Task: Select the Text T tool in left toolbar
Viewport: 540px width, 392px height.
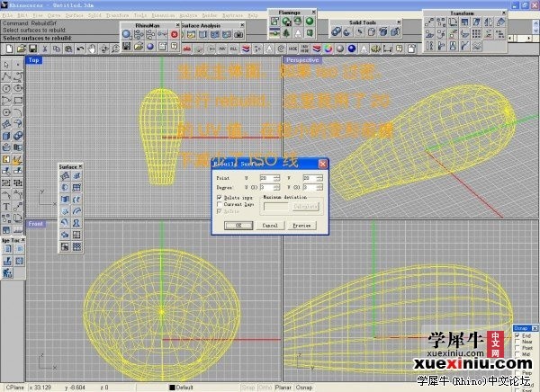Action: point(6,207)
